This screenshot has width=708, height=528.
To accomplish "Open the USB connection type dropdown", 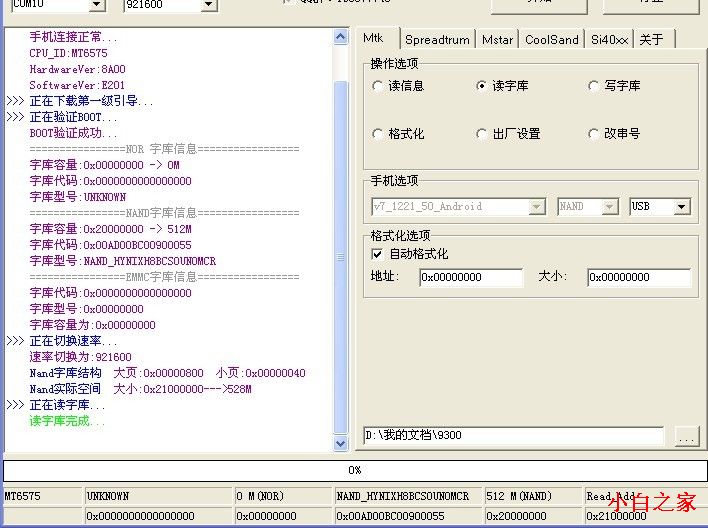I will point(682,207).
